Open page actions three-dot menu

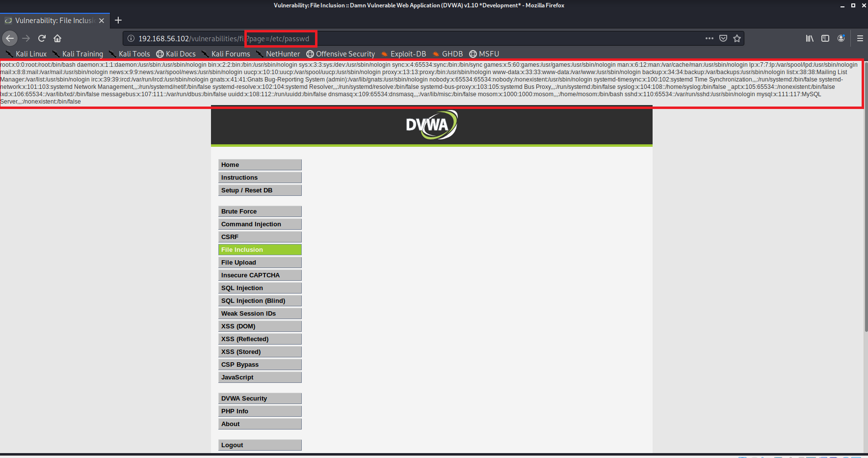click(x=710, y=38)
